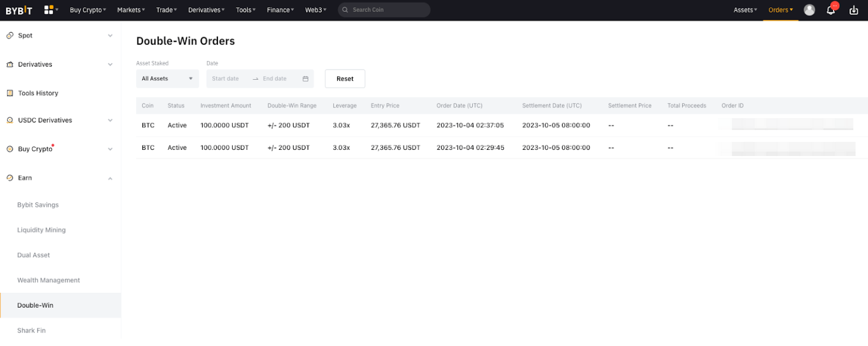Click the download app icon
The width and height of the screenshot is (868, 346).
pos(853,10)
